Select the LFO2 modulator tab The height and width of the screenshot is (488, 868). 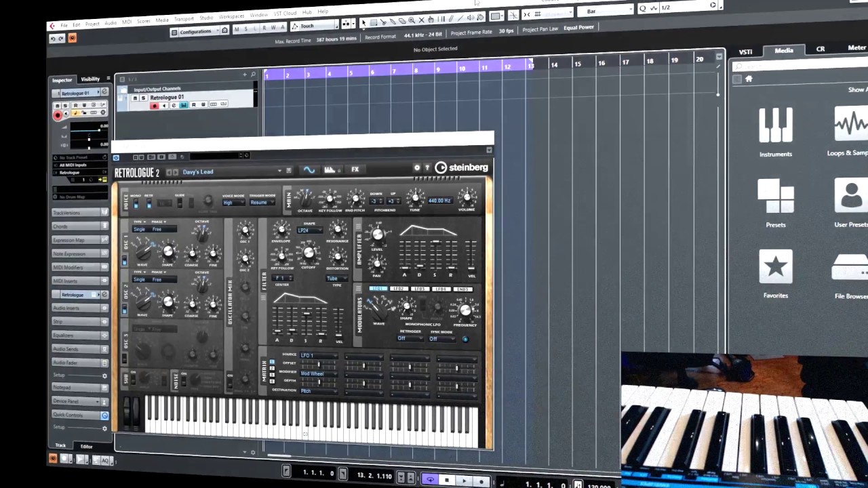[x=399, y=289]
